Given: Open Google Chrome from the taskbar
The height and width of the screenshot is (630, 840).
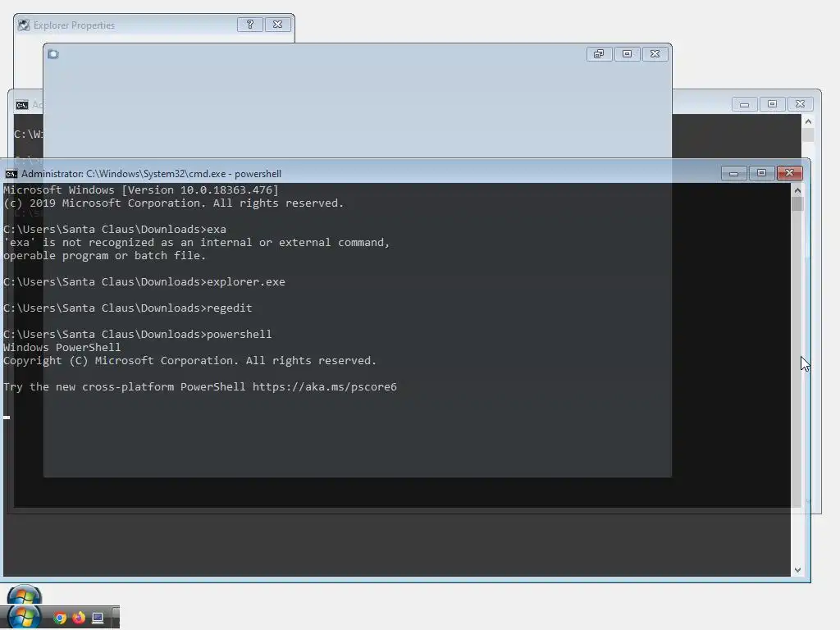Looking at the screenshot, I should (x=60, y=618).
